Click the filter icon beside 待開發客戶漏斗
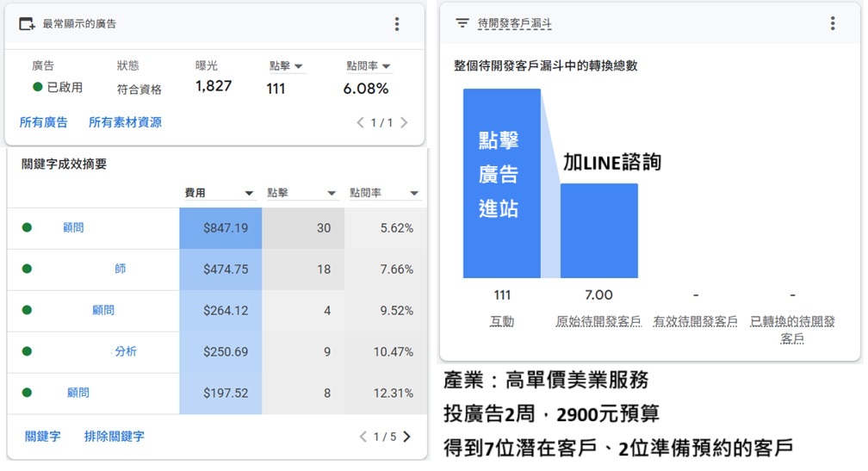The width and height of the screenshot is (868, 471). point(462,24)
